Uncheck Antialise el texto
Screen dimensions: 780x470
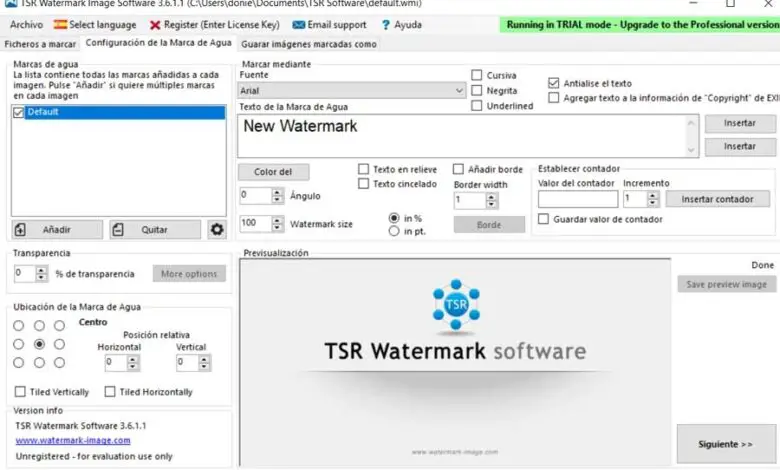553,83
